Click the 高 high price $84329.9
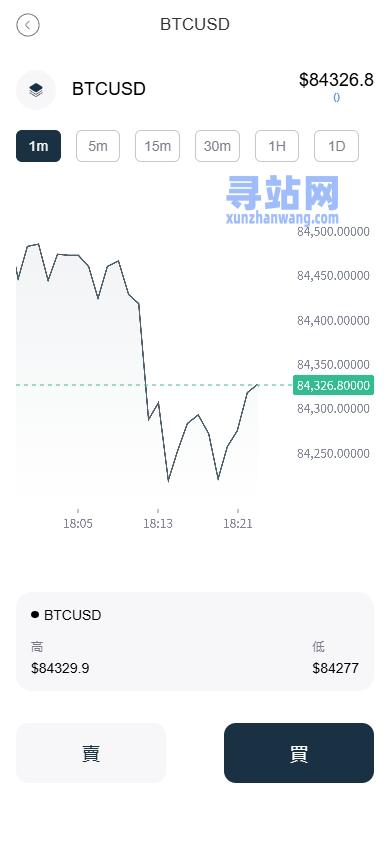 tap(60, 669)
